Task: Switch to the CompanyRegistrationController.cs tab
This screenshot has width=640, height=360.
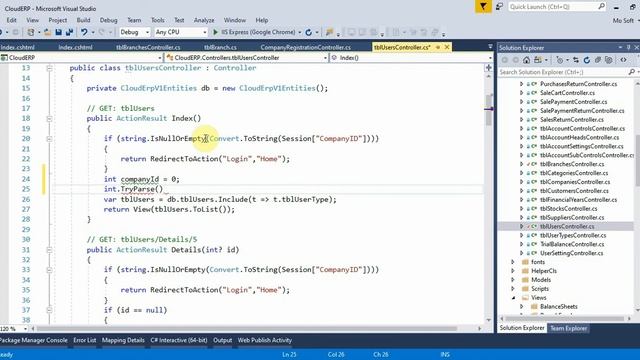Action: pyautogui.click(x=305, y=47)
